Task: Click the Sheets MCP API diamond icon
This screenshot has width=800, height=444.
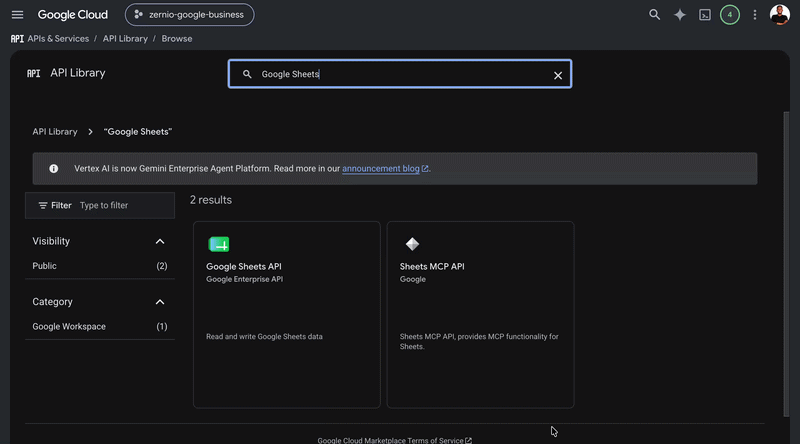Action: (412, 244)
